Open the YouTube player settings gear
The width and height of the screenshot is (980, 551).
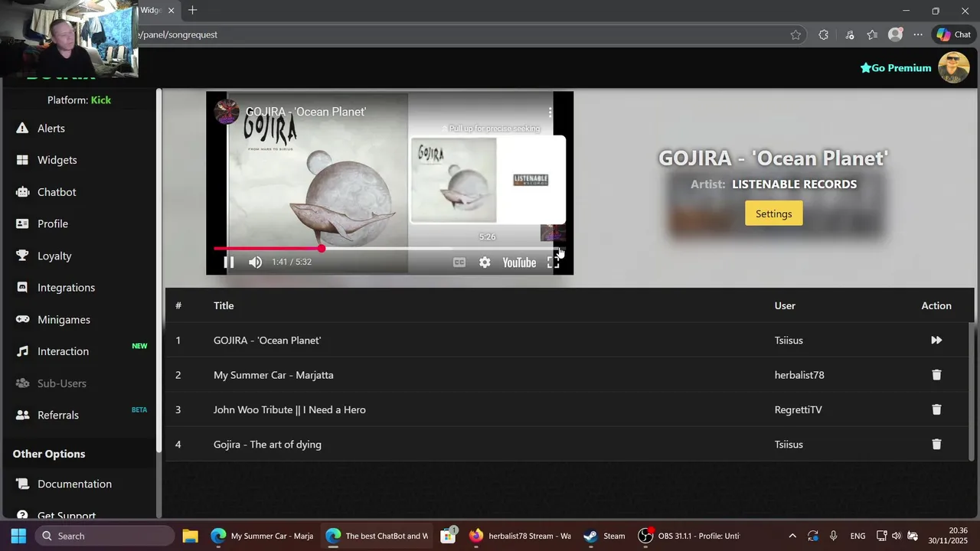485,262
